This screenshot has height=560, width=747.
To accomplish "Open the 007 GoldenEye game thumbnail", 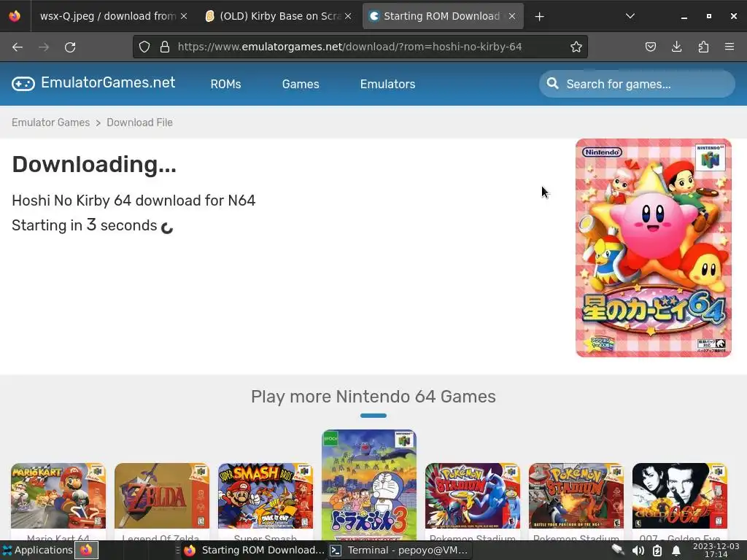I will (x=680, y=496).
